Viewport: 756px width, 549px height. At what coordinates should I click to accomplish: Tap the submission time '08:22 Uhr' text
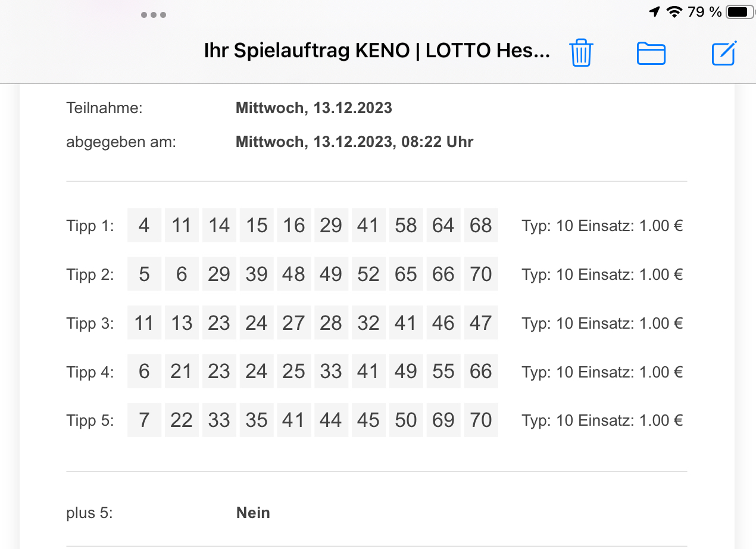click(x=436, y=142)
